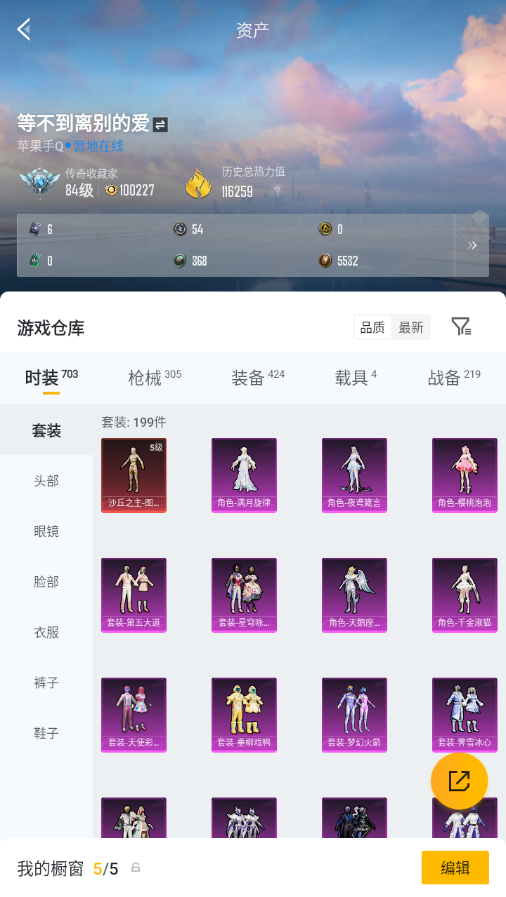506x897 pixels.
Task: Expand the currency panel with double chevron
Action: pyautogui.click(x=472, y=245)
